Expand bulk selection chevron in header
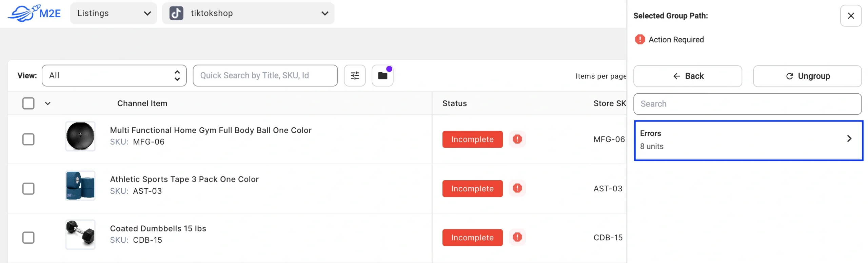This screenshot has width=868, height=263. pyautogui.click(x=48, y=104)
